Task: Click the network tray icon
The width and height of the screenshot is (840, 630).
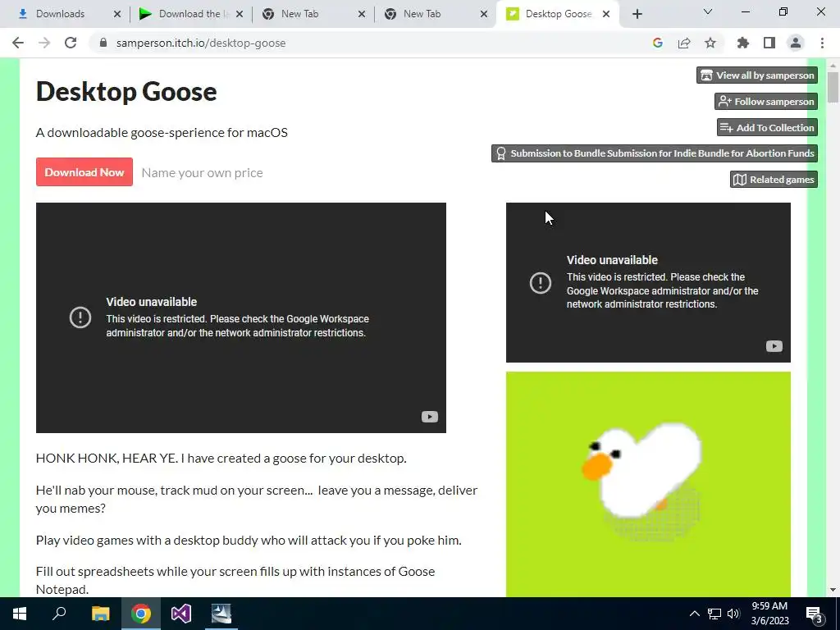Action: pos(714,614)
